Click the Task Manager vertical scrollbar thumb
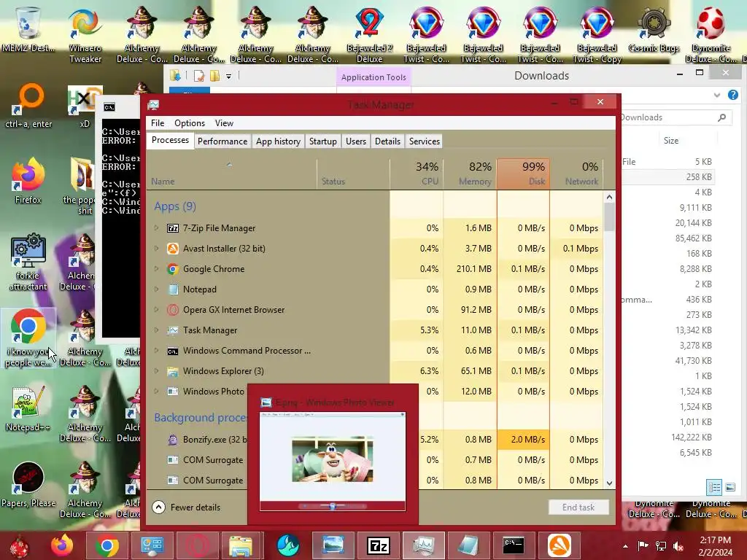747x560 pixels. coord(609,217)
